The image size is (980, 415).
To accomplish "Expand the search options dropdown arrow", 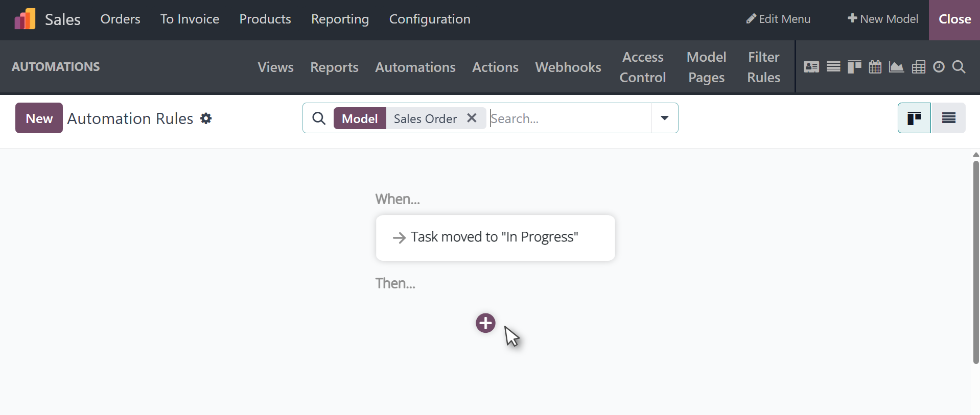I will click(x=664, y=118).
